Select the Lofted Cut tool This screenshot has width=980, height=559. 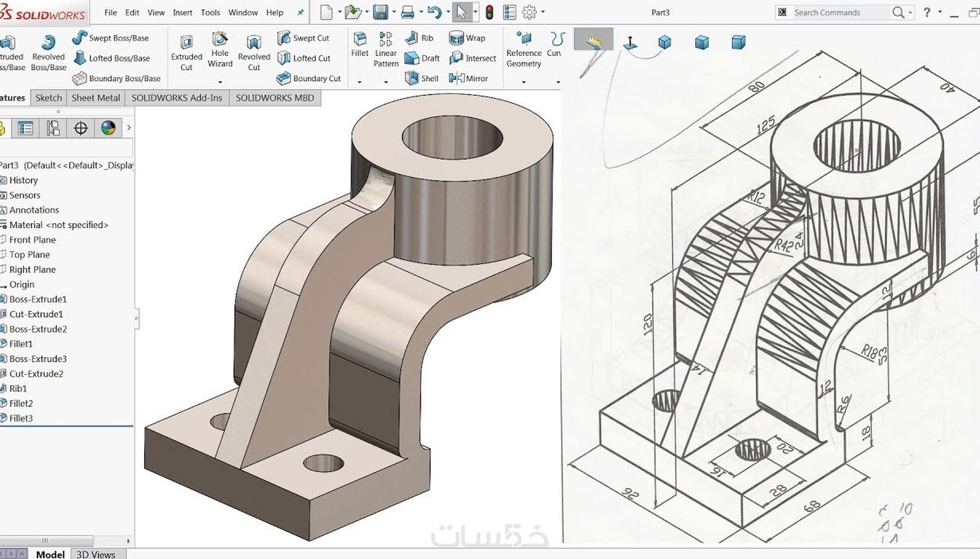pos(304,58)
